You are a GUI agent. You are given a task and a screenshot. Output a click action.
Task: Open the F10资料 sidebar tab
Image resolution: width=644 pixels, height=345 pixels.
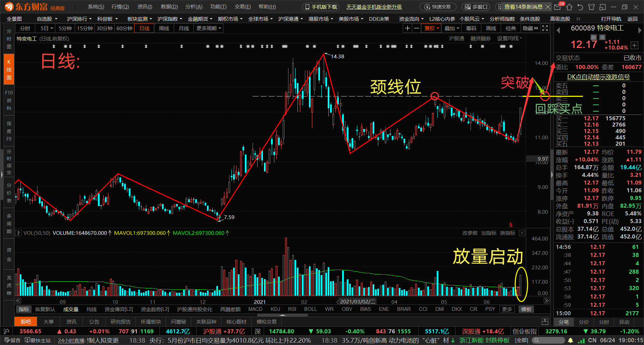pyautogui.click(x=9, y=100)
